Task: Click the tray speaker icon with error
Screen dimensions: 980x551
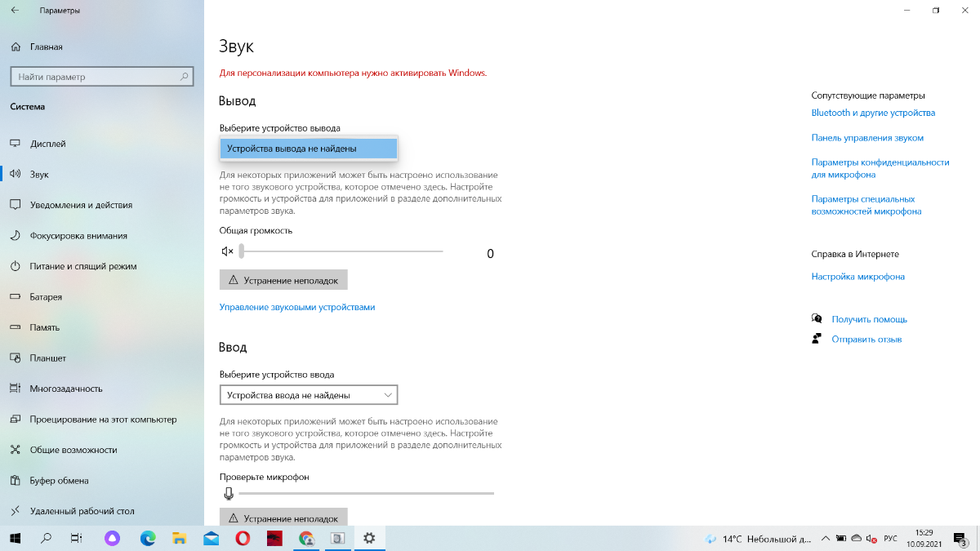Action: (872, 539)
